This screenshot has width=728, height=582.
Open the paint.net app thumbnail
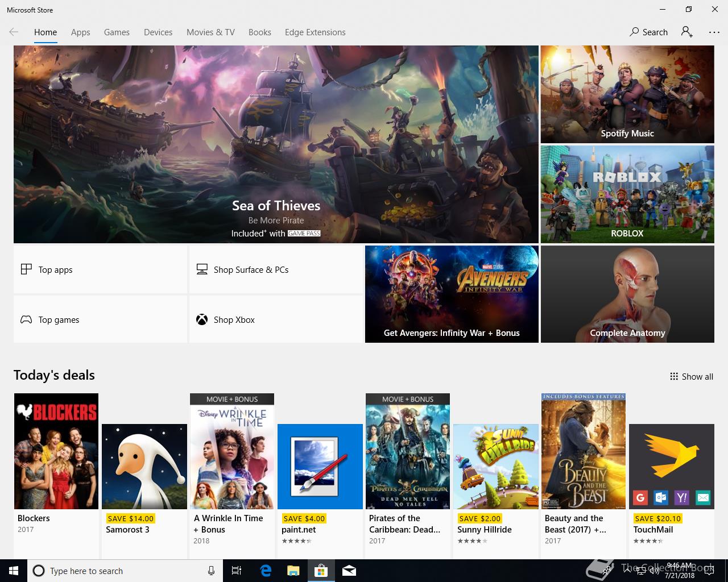(320, 467)
